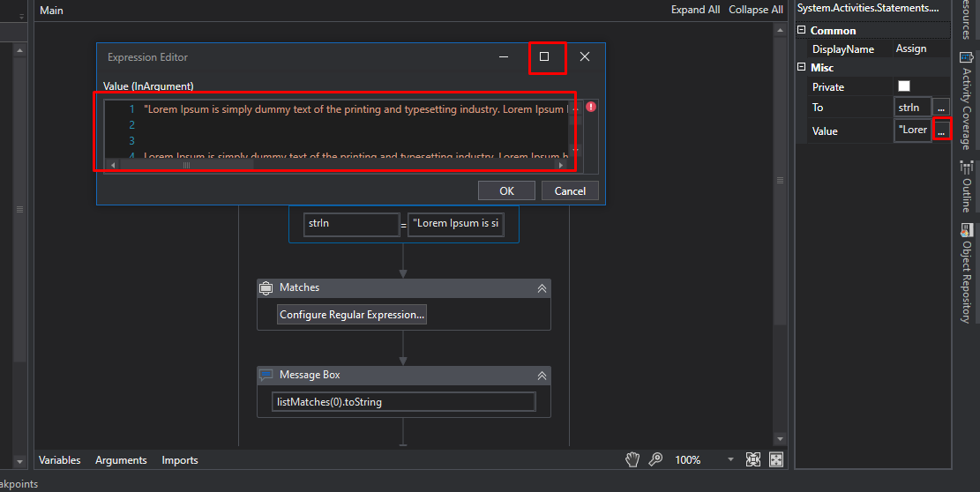Click the Value property Lorem field
This screenshot has height=492, width=980.
tap(912, 130)
